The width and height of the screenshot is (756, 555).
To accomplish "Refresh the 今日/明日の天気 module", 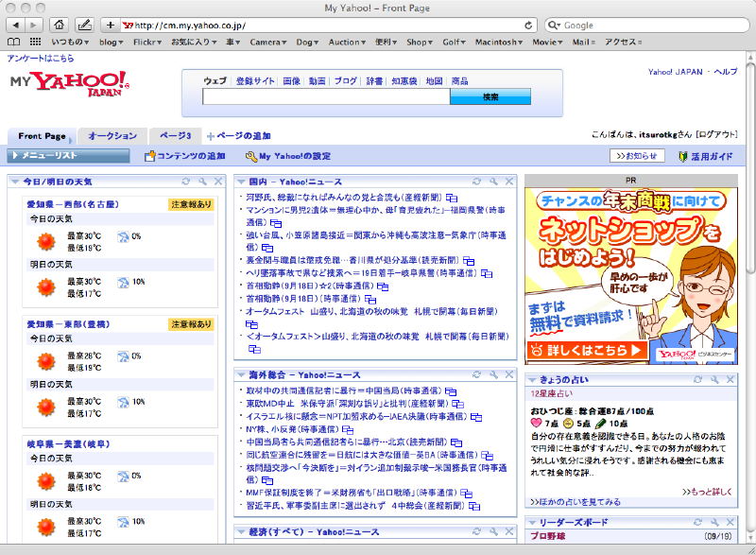I will 186,182.
